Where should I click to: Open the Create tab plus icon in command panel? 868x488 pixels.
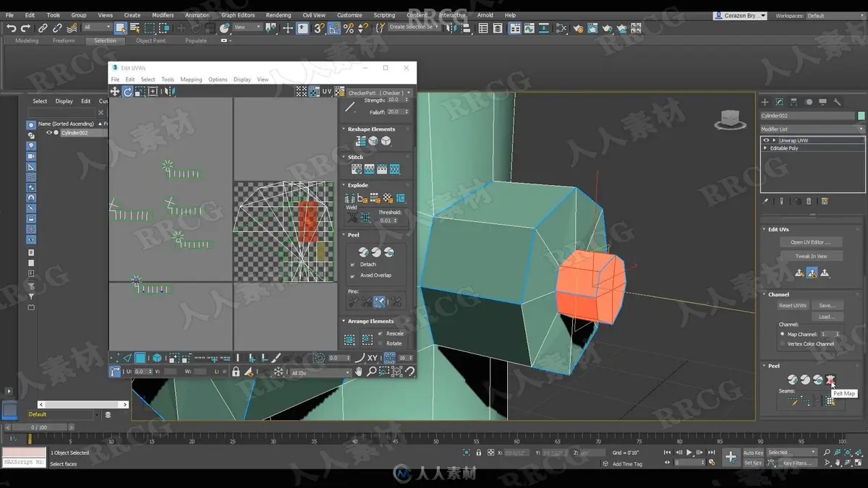765,102
